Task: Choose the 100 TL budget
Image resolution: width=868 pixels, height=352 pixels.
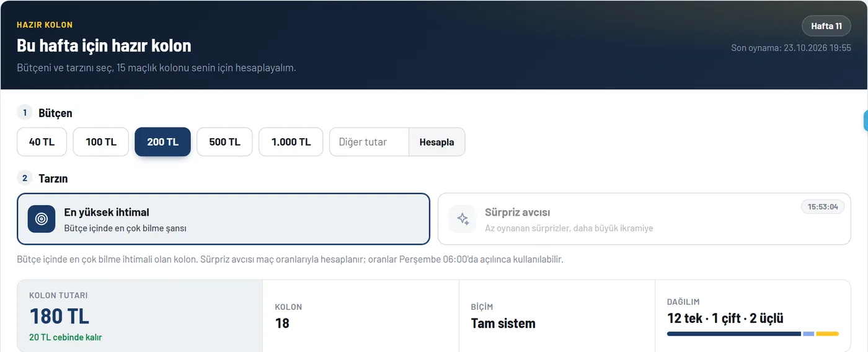Action: coord(101,142)
